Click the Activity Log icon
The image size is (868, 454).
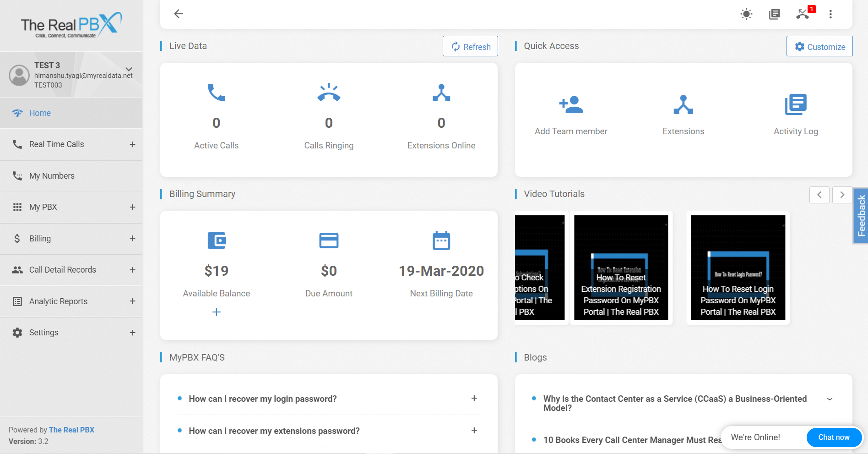pyautogui.click(x=796, y=104)
